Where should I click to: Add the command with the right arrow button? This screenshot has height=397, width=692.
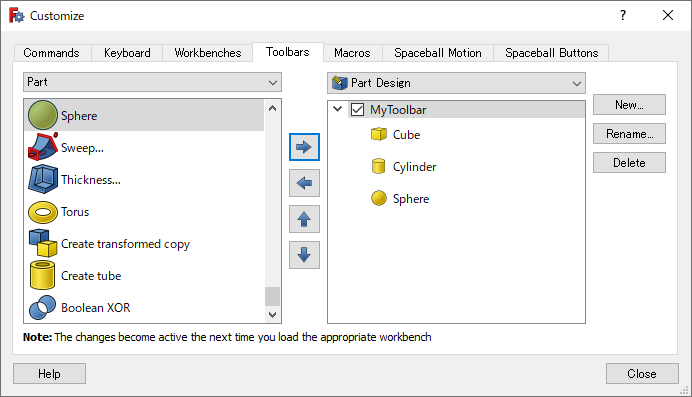[x=304, y=147]
